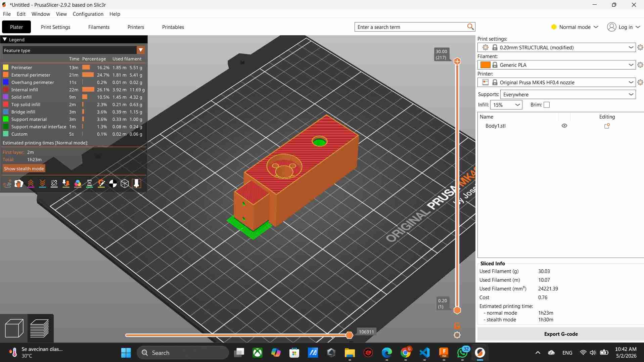Viewport: 644px width, 362px height.
Task: Open Printer settings gear icon
Action: [x=640, y=82]
